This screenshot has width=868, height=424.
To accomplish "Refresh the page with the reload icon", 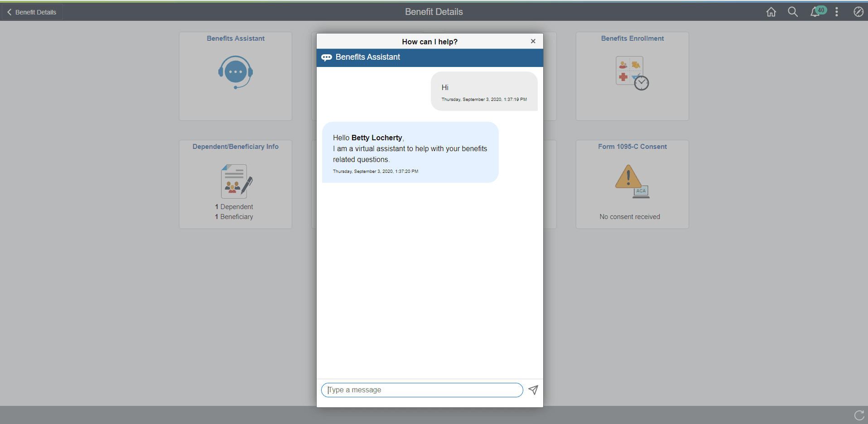I will 858,415.
